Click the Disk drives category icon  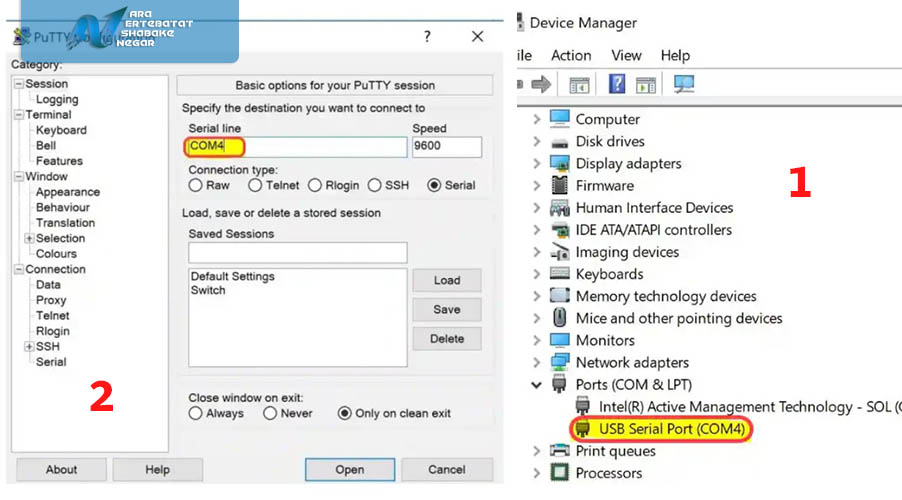point(559,142)
